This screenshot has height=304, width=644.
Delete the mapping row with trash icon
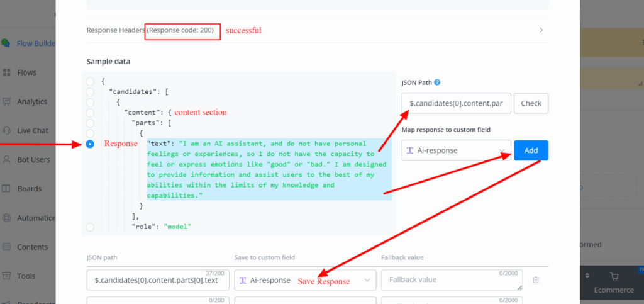pos(535,280)
